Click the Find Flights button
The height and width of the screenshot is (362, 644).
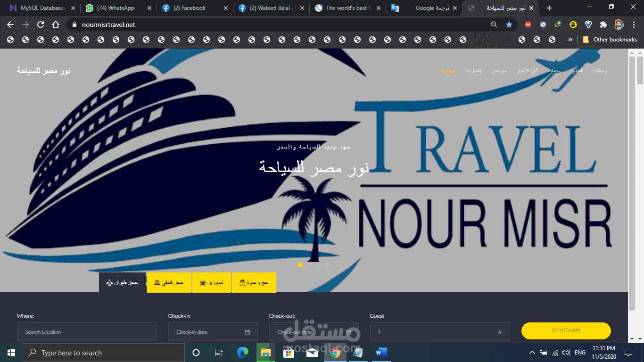[x=566, y=330]
